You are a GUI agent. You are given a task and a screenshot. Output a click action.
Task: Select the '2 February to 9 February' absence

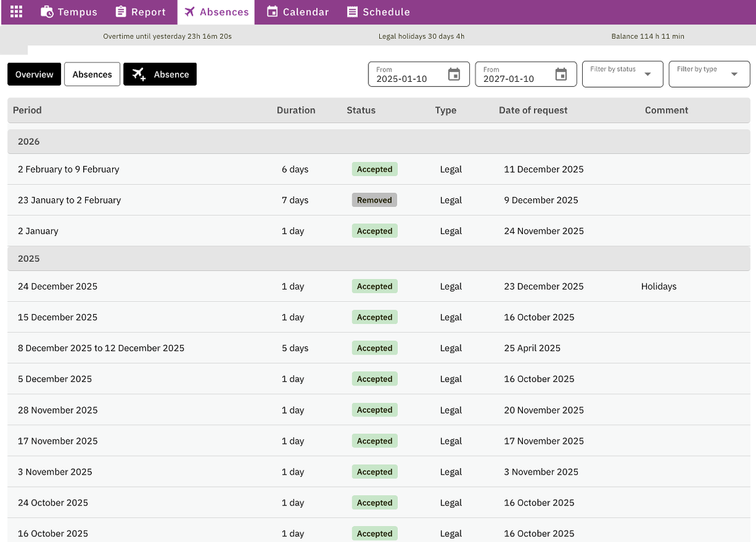(379, 169)
